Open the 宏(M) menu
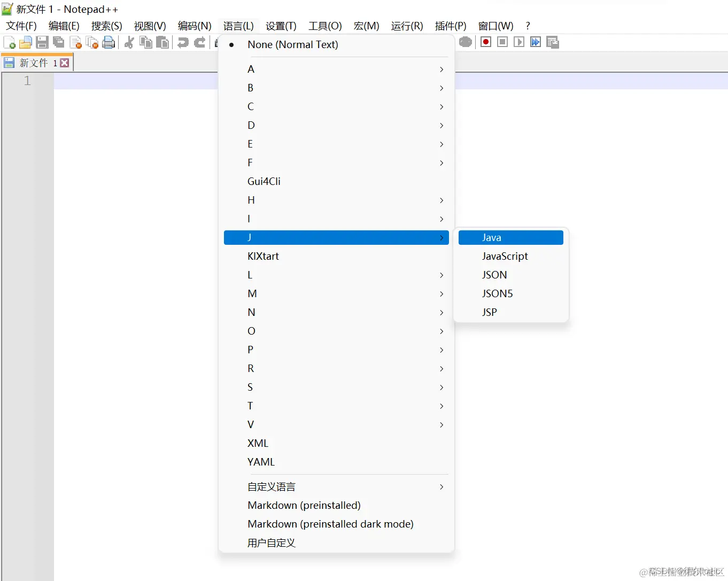This screenshot has width=728, height=581. click(367, 26)
